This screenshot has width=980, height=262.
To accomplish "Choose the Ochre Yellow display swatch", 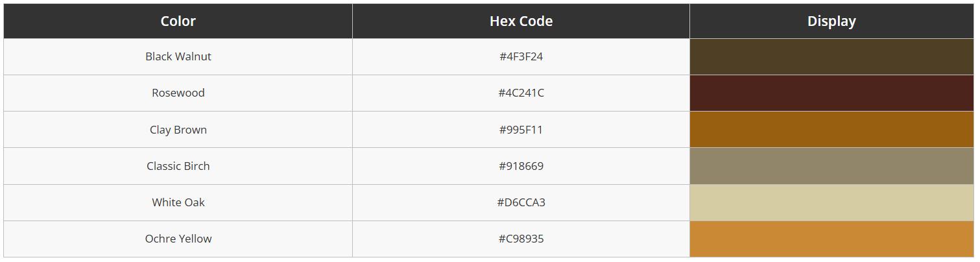I will (831, 239).
